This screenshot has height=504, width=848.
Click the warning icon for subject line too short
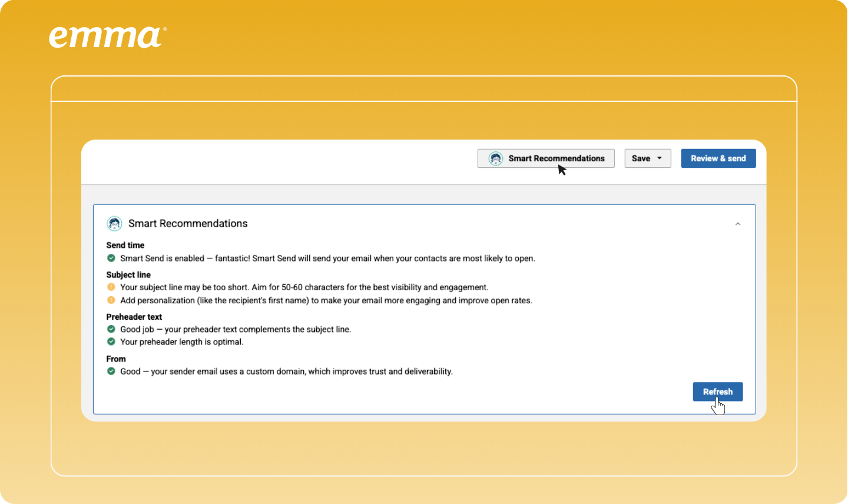tap(111, 287)
